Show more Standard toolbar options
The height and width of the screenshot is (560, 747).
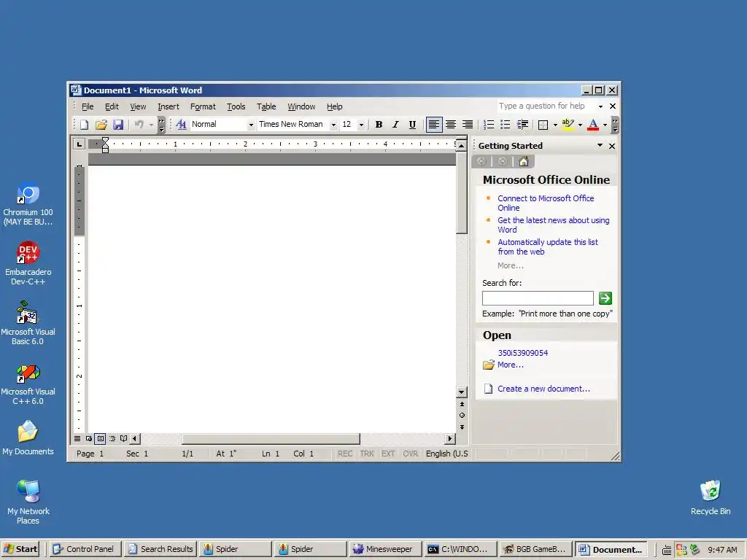coord(161,125)
